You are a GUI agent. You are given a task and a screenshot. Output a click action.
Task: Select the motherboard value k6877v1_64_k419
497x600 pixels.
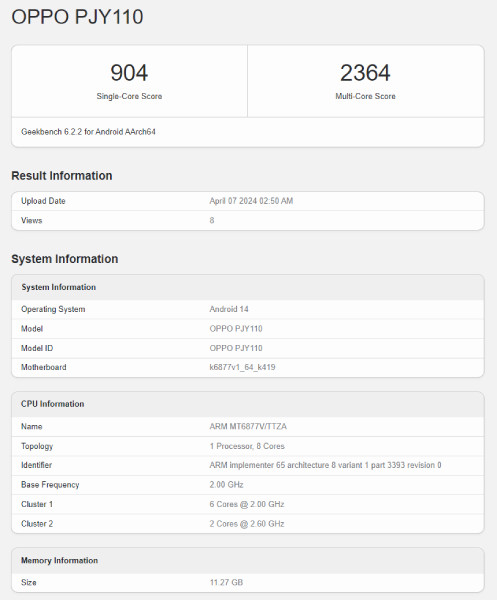[x=242, y=367]
